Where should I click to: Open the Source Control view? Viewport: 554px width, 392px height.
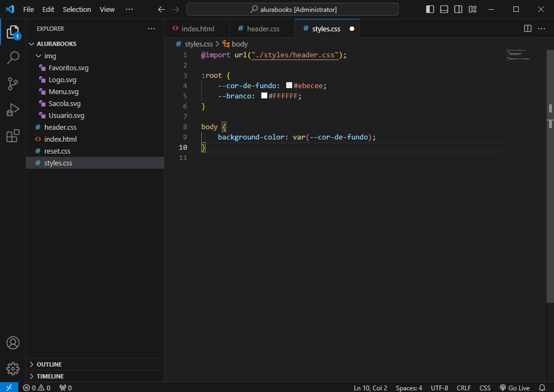13,84
